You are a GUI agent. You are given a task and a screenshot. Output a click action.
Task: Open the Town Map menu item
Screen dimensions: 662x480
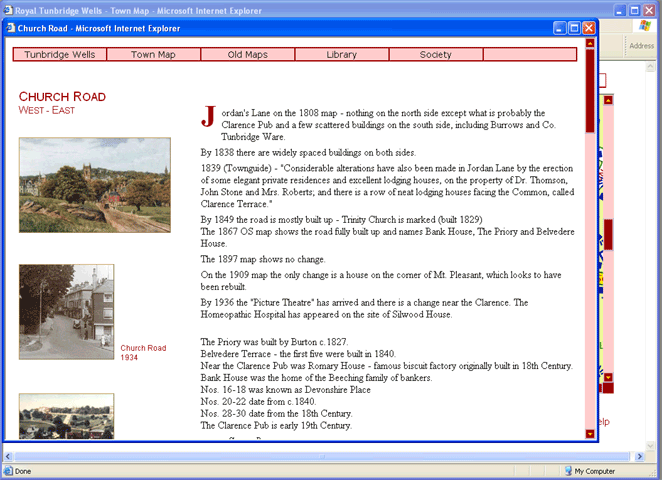point(153,54)
